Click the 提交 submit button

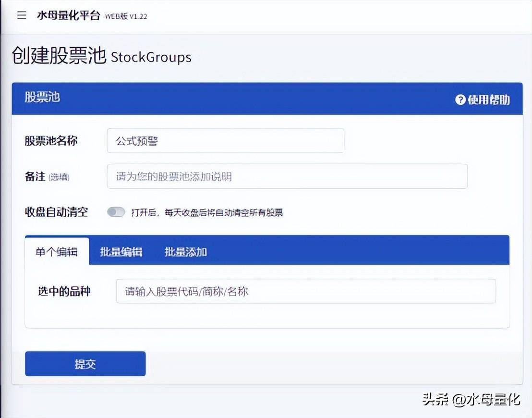(85, 364)
